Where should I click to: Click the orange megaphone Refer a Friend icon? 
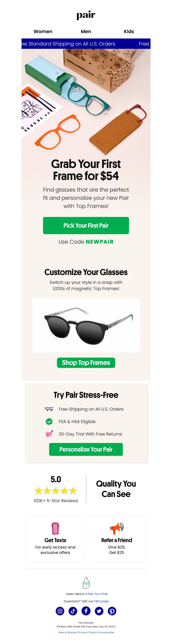click(x=117, y=529)
